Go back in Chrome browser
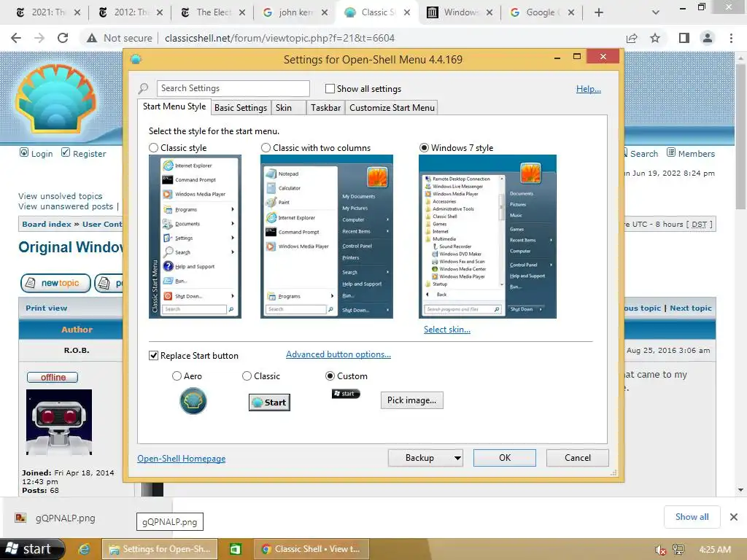 16,38
